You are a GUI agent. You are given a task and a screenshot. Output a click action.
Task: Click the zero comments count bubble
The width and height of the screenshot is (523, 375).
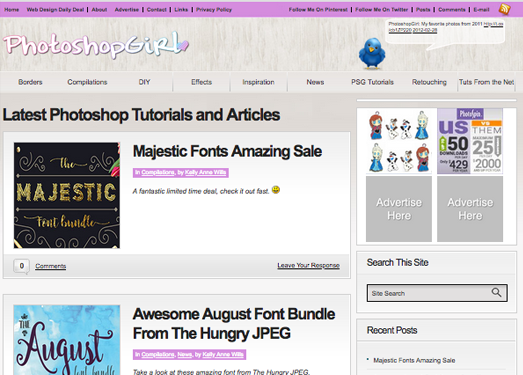coord(21,266)
